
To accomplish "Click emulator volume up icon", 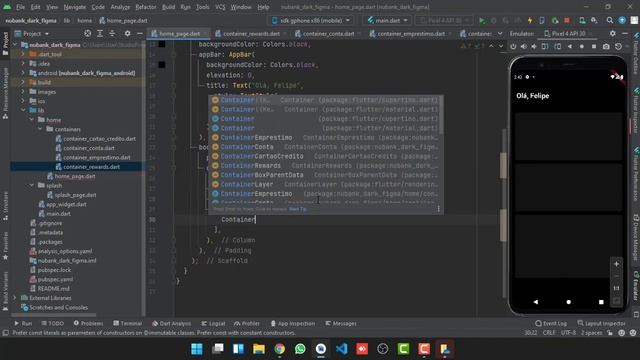I will point(524,47).
